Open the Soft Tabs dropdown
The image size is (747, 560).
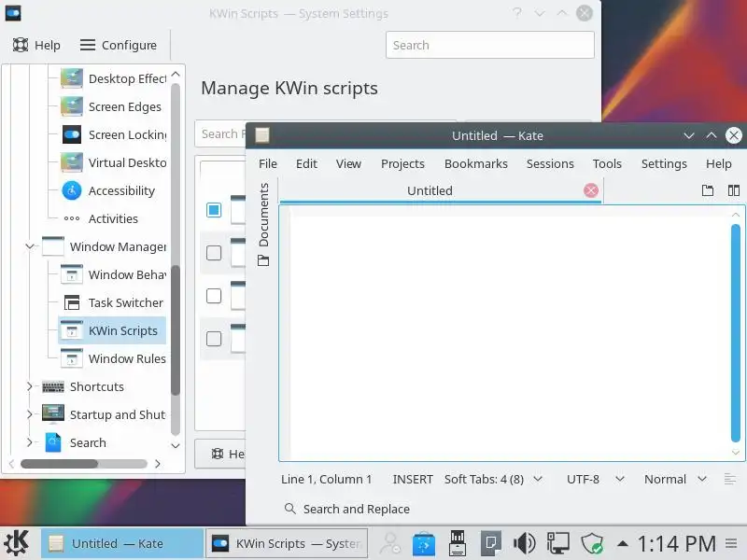pos(493,479)
